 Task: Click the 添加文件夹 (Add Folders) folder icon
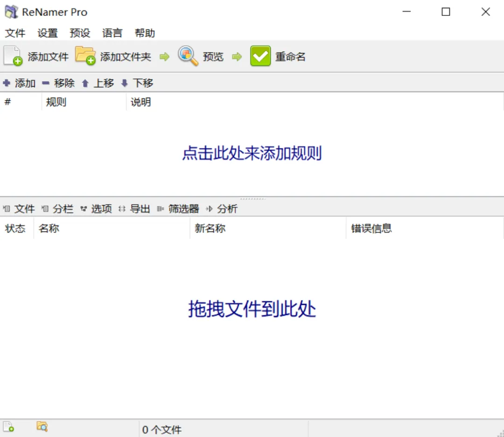pyautogui.click(x=85, y=55)
